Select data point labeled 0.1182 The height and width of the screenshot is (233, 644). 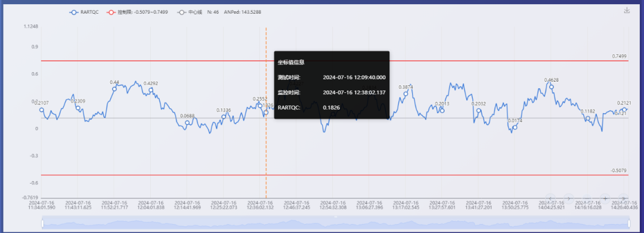click(588, 118)
